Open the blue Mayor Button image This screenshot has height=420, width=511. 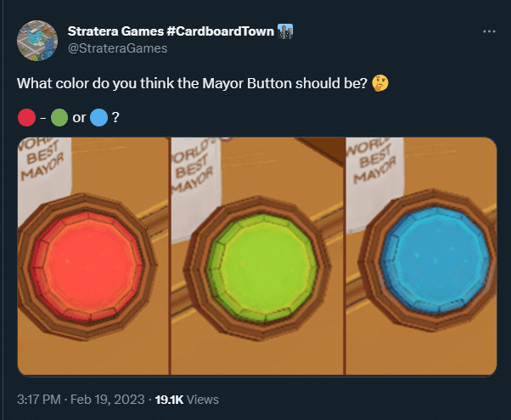point(421,256)
